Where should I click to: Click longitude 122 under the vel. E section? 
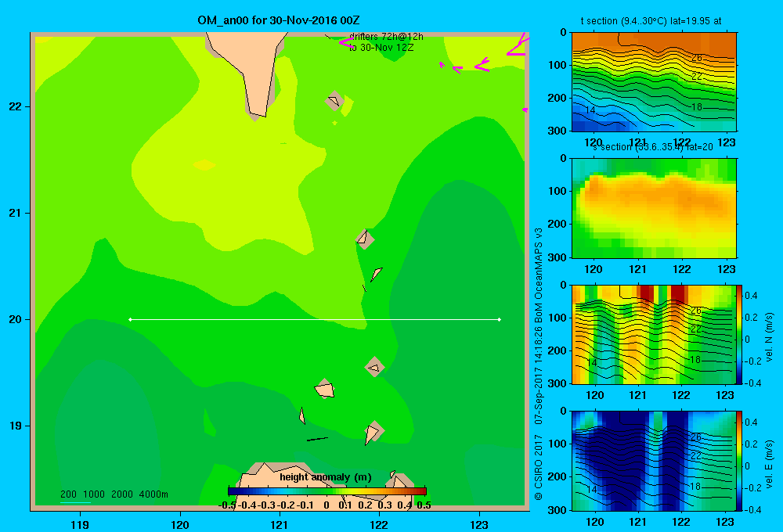681,522
